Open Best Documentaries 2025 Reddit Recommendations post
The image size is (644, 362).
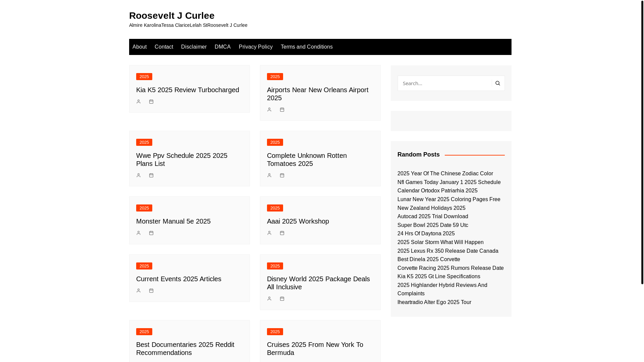click(x=185, y=349)
